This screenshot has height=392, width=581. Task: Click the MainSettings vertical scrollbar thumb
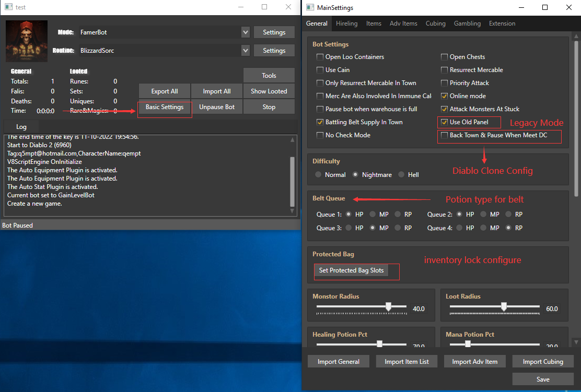point(576,118)
